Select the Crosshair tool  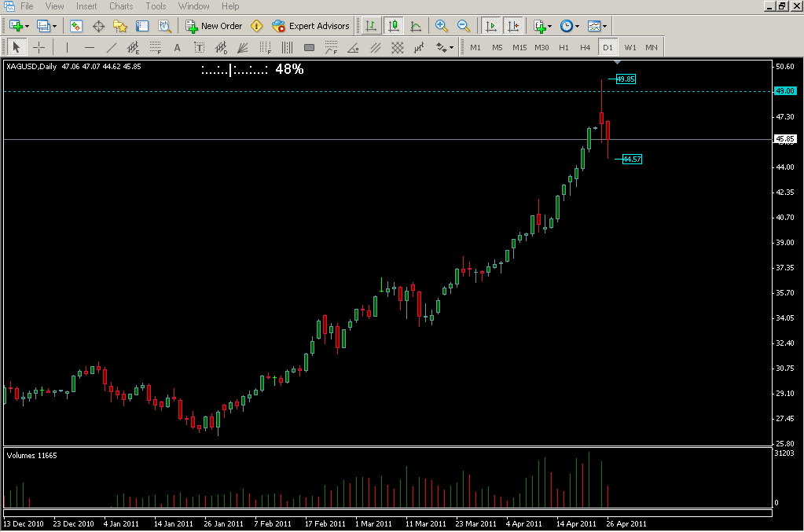pos(39,48)
